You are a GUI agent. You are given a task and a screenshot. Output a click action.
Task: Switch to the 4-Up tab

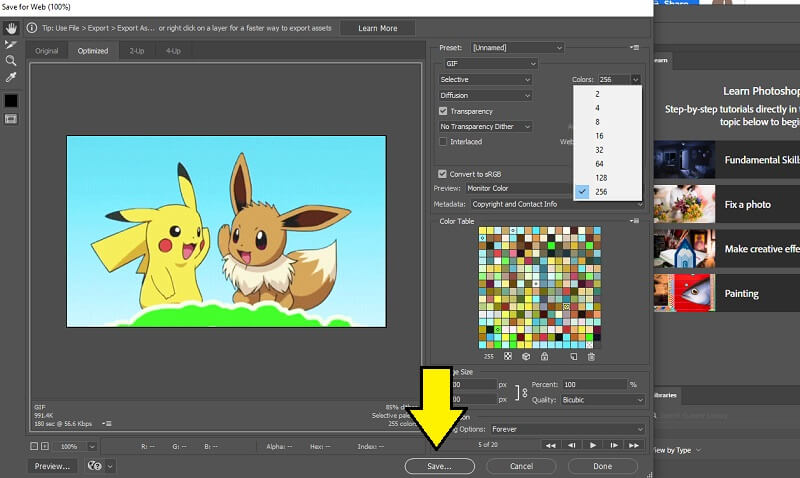[x=173, y=51]
